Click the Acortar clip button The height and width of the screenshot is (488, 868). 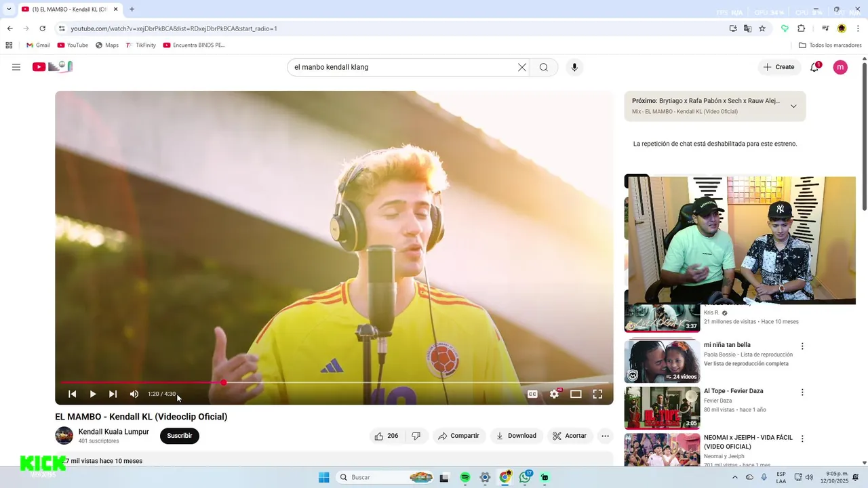[x=570, y=436]
